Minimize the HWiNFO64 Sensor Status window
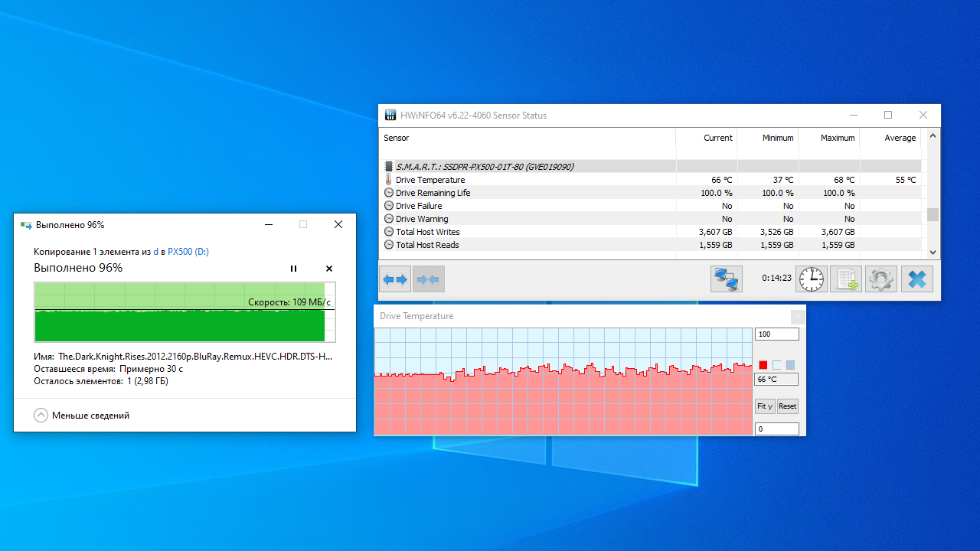Screen dimensions: 980x551 click(x=854, y=116)
